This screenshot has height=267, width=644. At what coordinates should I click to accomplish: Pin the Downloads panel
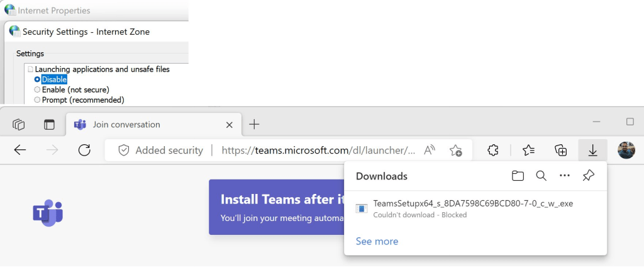[x=588, y=176]
